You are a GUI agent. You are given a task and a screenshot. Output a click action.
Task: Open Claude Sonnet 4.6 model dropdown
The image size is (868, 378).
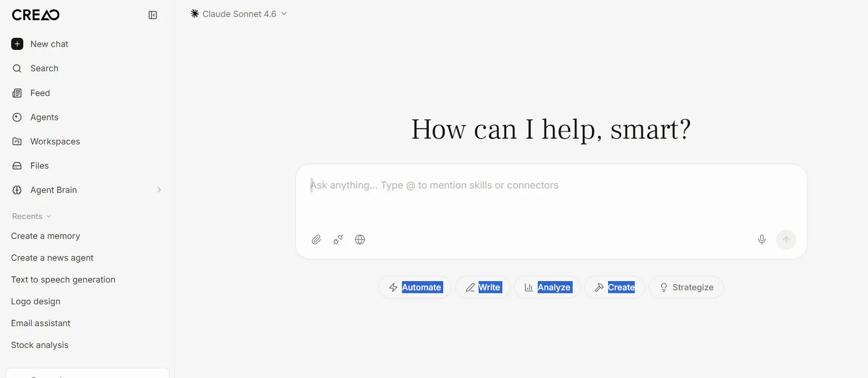point(239,14)
